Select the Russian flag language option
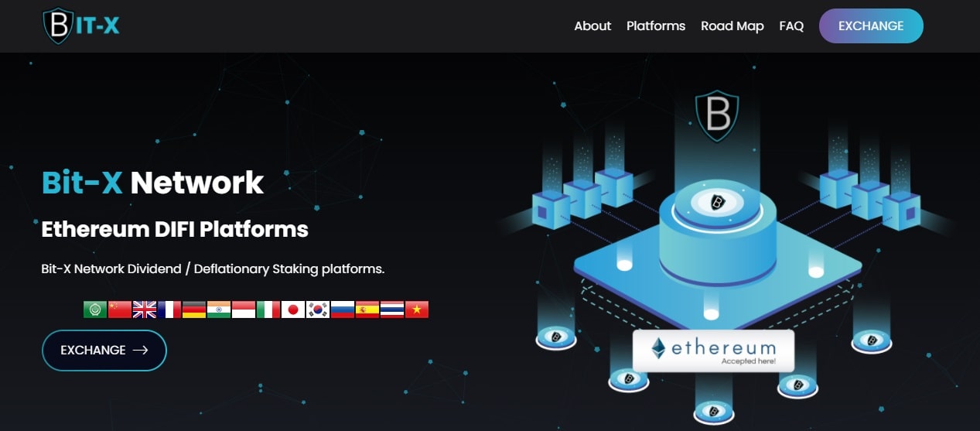This screenshot has width=980, height=431. tap(343, 310)
